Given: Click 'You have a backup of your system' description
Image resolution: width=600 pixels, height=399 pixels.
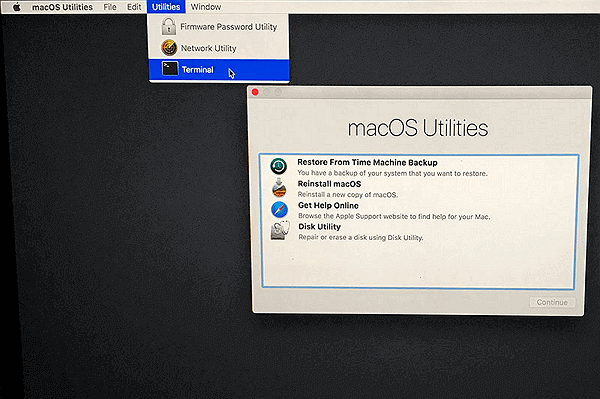Looking at the screenshot, I should pyautogui.click(x=392, y=173).
